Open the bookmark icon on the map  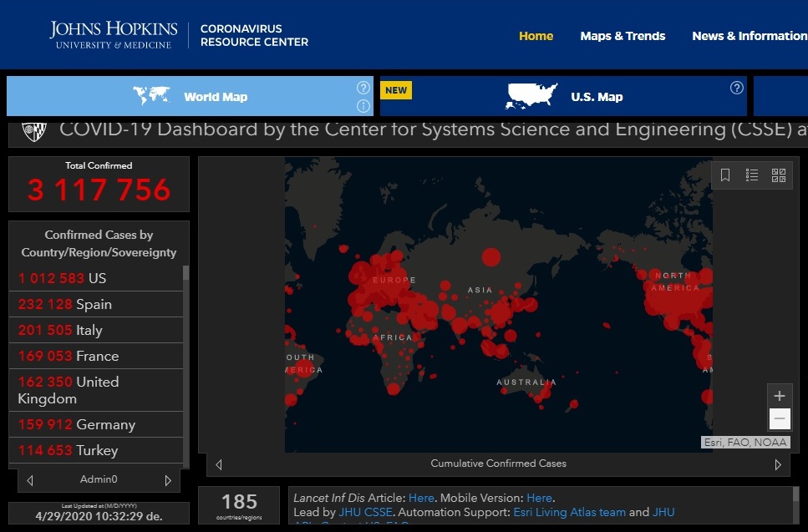click(x=725, y=175)
